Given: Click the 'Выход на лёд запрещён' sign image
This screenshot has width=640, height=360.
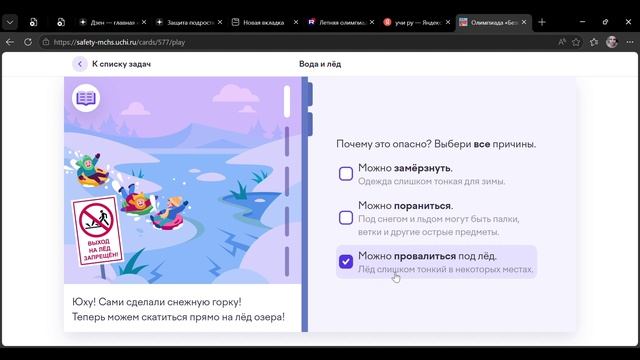Looking at the screenshot, I should tap(98, 231).
